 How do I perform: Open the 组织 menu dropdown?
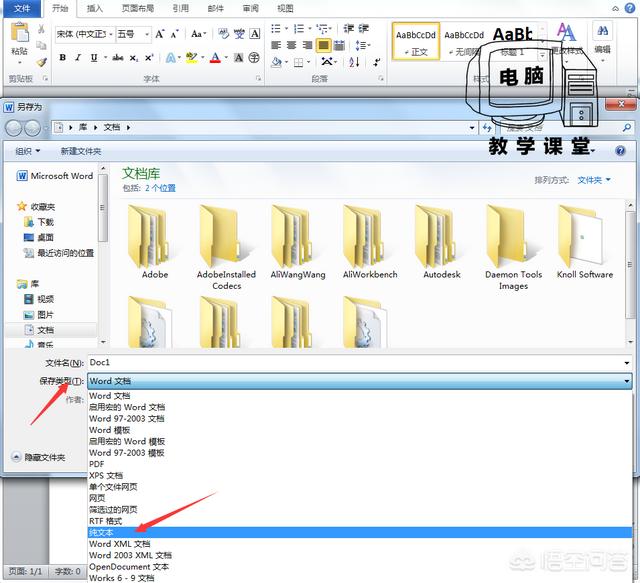pos(27,151)
